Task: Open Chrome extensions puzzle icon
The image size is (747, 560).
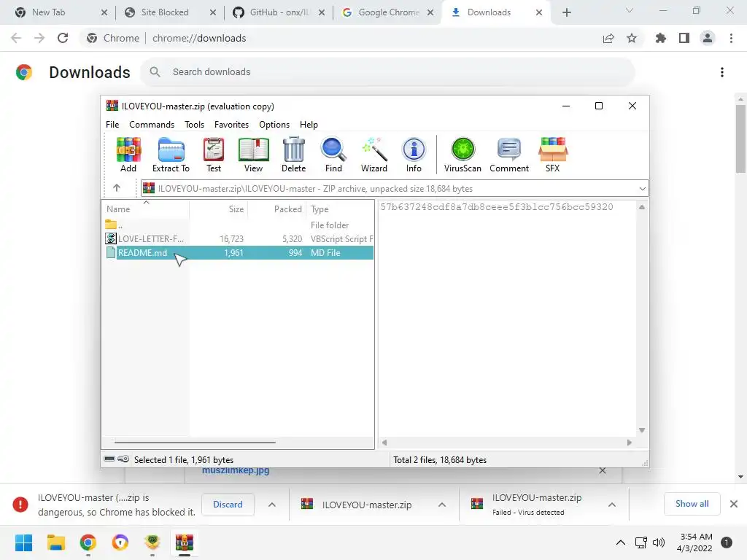Action: point(661,38)
